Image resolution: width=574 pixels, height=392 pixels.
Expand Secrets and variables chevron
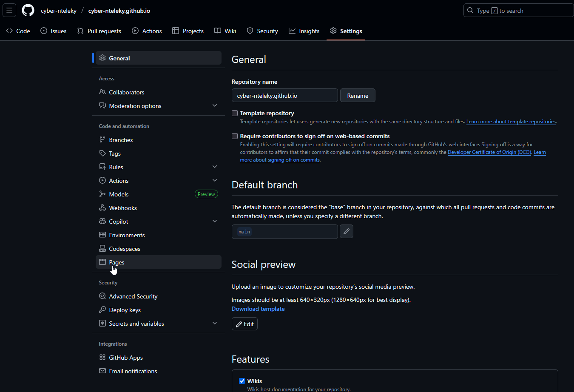(x=215, y=323)
